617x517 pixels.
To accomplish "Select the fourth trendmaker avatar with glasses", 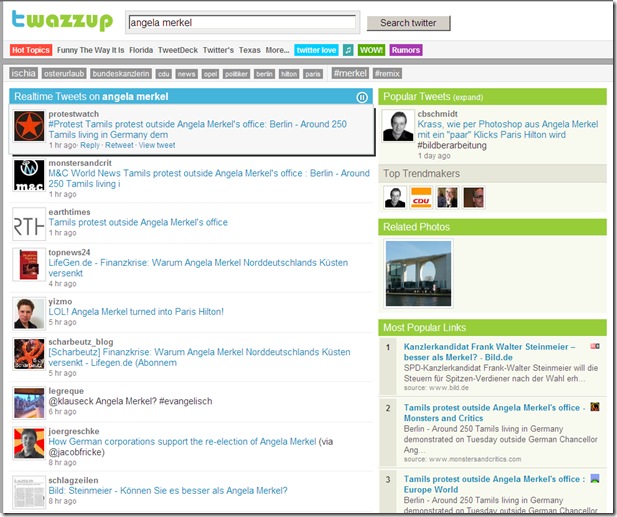I will 473,198.
